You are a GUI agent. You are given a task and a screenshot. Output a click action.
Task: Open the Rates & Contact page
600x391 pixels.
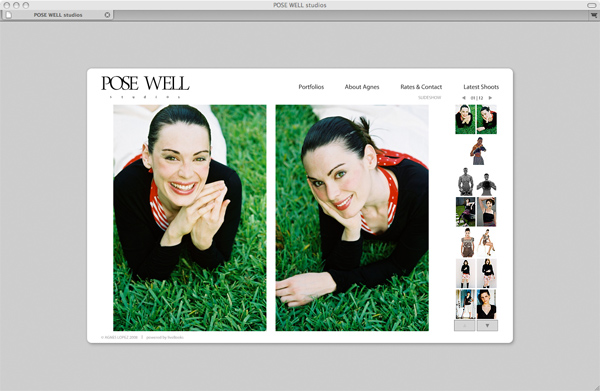click(x=421, y=87)
